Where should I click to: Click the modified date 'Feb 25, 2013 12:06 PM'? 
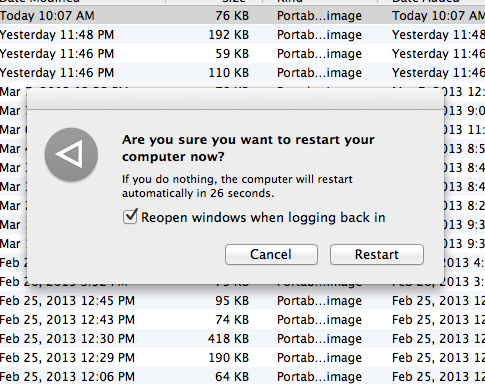67,377
